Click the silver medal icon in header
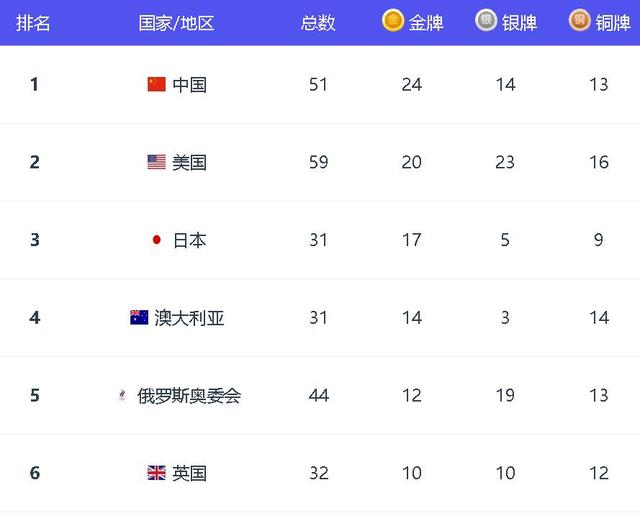 coord(486,20)
